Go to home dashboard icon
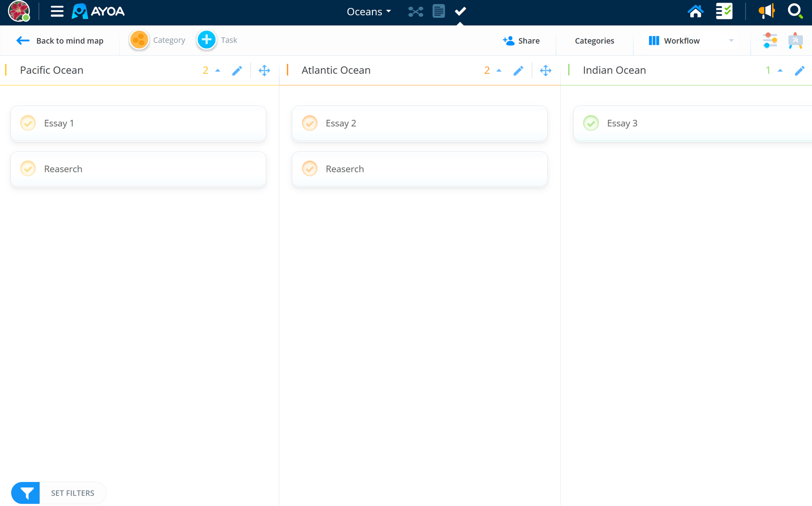Image resolution: width=812 pixels, height=506 pixels. point(695,11)
